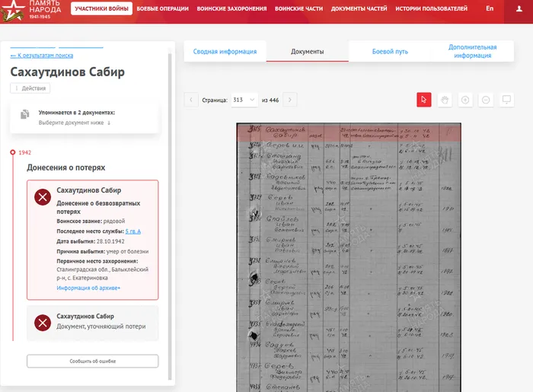533x392 pixels.
Task: Go to the next document page
Action: pos(289,100)
